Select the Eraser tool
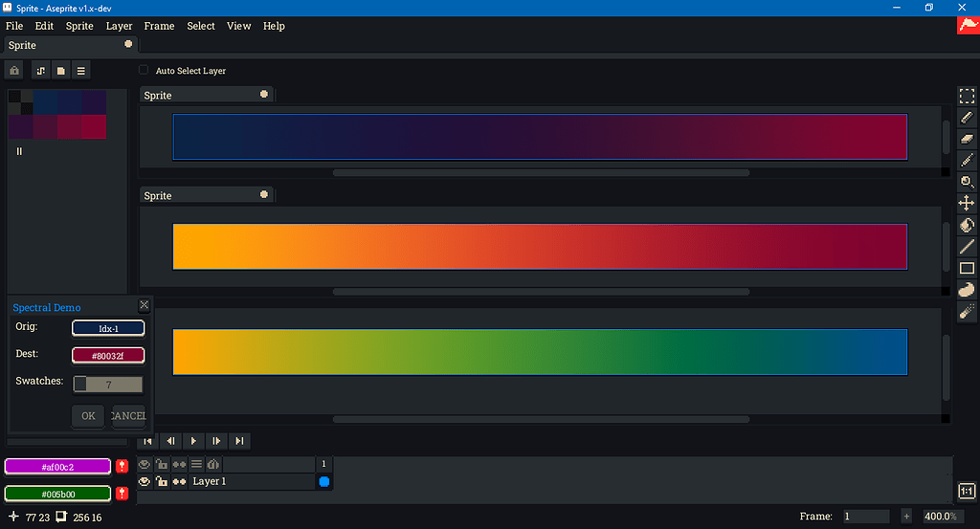The image size is (980, 529). coord(967,139)
